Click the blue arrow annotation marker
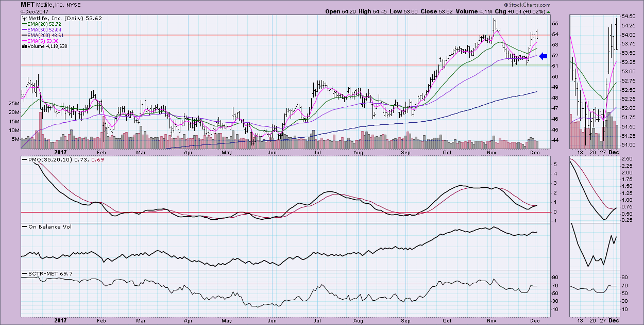The height and width of the screenshot is (325, 644). (542, 57)
